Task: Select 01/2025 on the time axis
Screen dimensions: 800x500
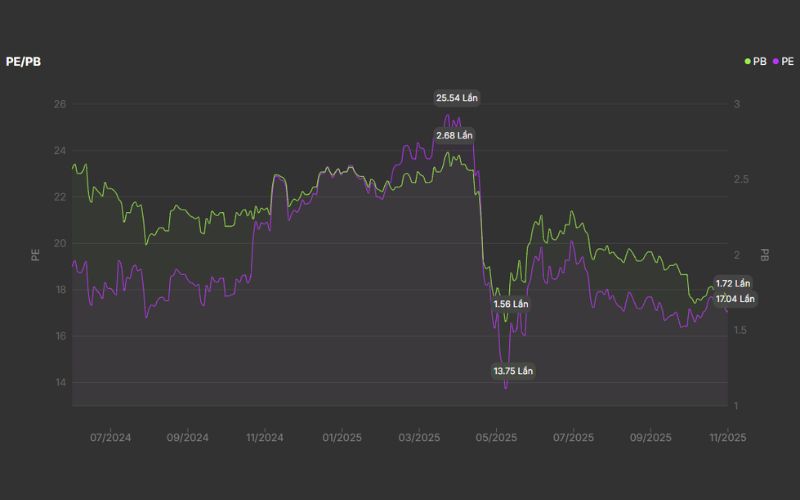Action: 341,437
